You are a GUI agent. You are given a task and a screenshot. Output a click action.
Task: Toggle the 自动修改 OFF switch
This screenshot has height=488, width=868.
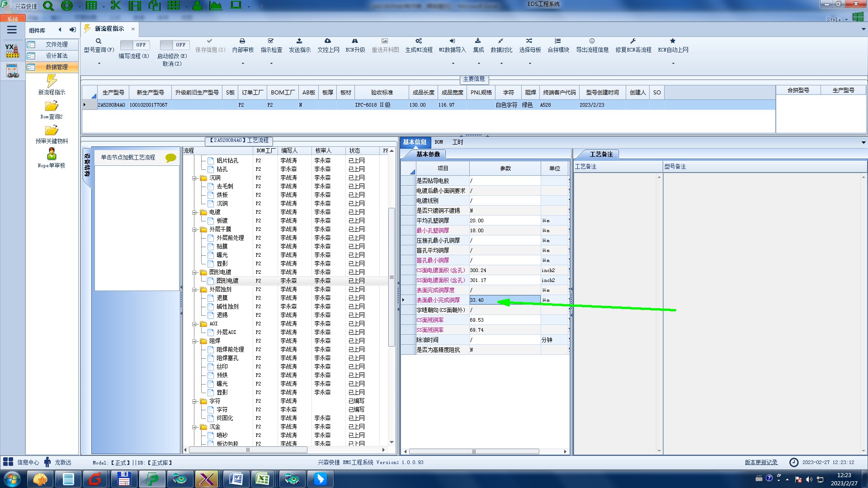pos(174,45)
